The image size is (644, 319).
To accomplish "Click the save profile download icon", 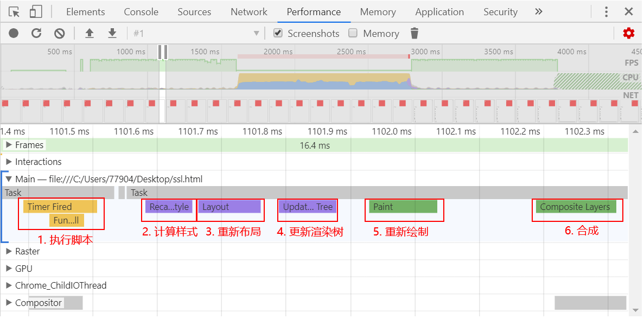I will (112, 34).
